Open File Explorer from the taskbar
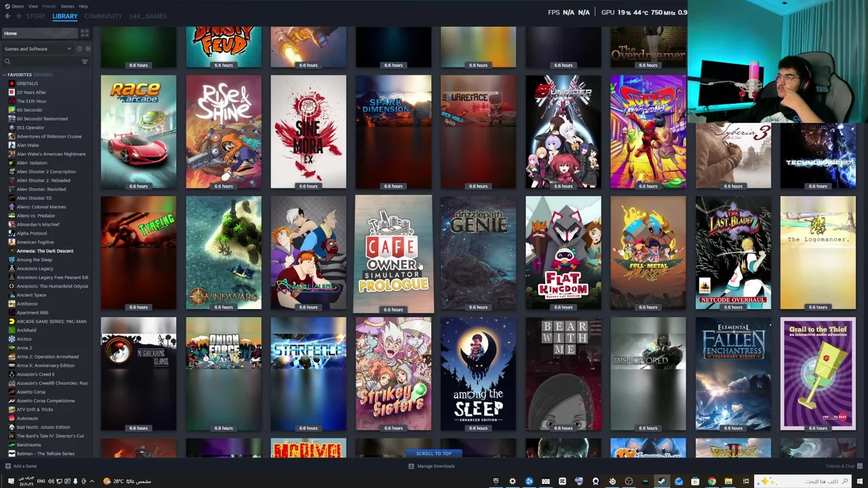868x488 pixels. point(728,481)
